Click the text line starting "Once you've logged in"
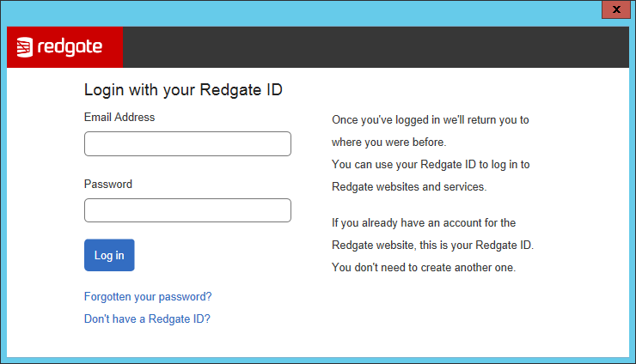The width and height of the screenshot is (636, 364). click(x=430, y=120)
